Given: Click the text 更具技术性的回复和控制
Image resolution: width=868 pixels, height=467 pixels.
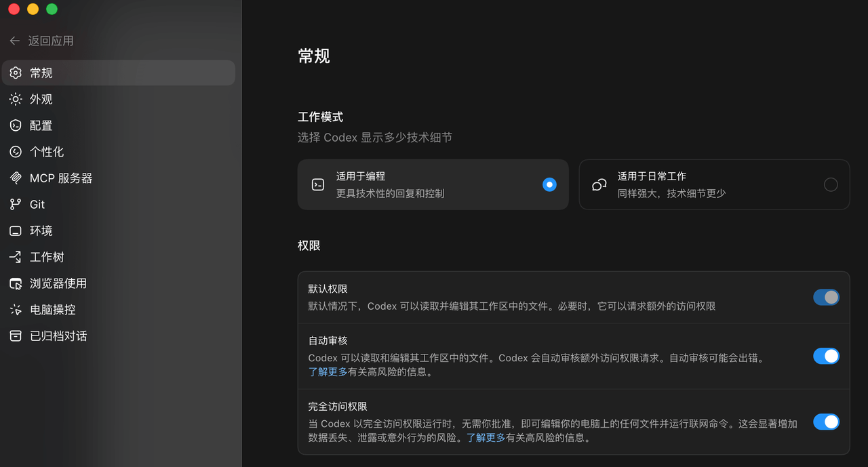Looking at the screenshot, I should point(391,193).
